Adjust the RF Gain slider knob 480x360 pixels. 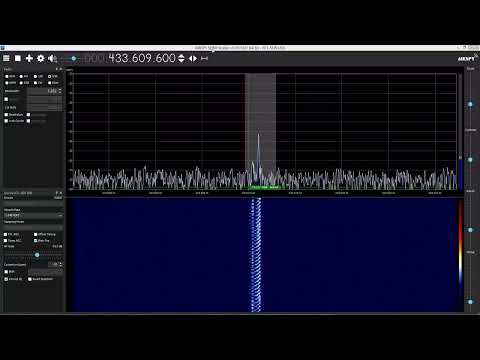tap(37, 255)
